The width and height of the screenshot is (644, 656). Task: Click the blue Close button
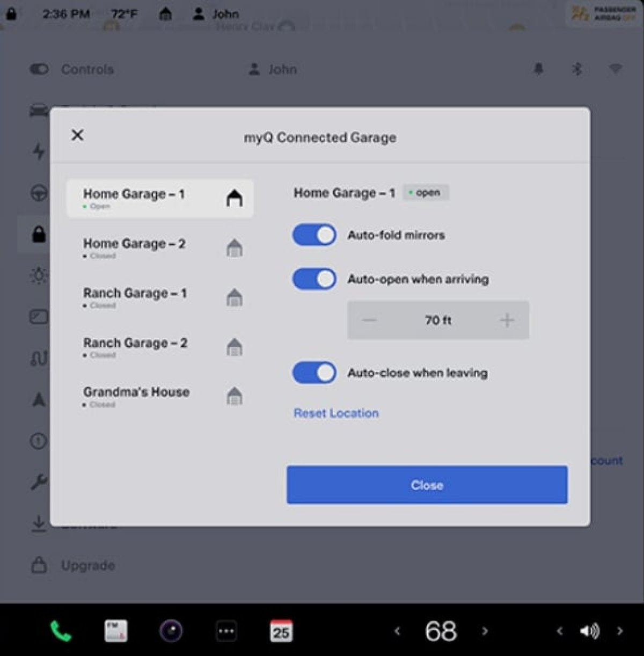[427, 485]
